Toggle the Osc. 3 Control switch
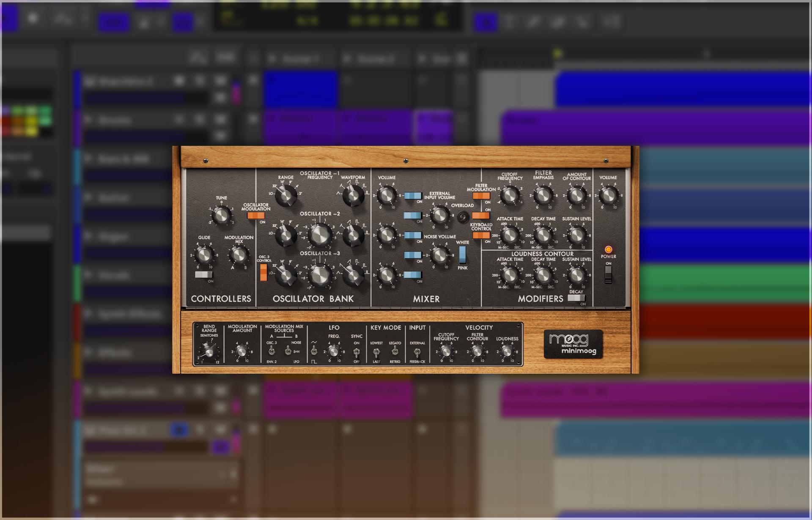Viewport: 812px width, 520px height. coord(263,272)
